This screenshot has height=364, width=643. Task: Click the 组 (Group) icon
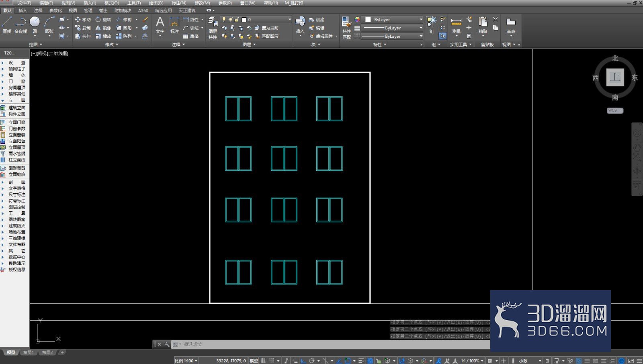431,25
